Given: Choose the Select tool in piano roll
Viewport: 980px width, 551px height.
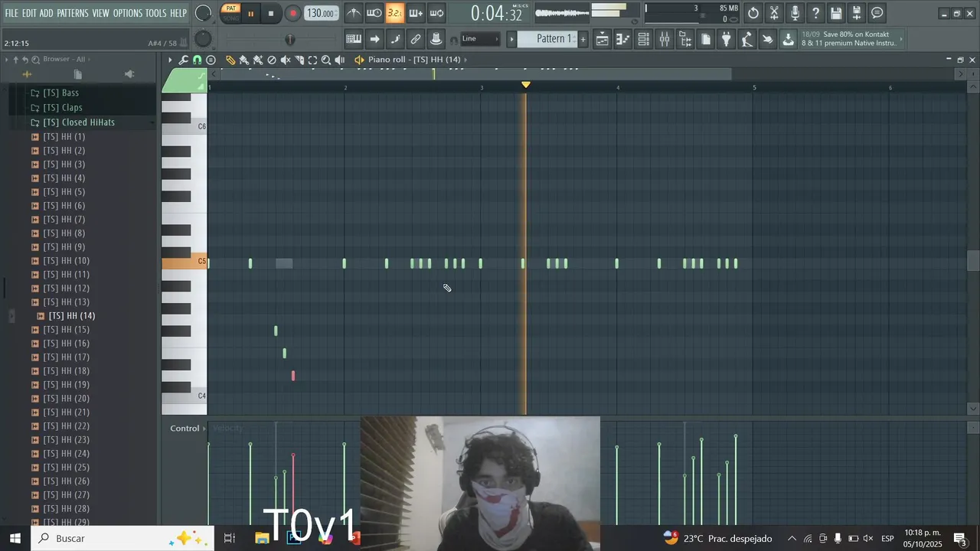Looking at the screenshot, I should (312, 60).
